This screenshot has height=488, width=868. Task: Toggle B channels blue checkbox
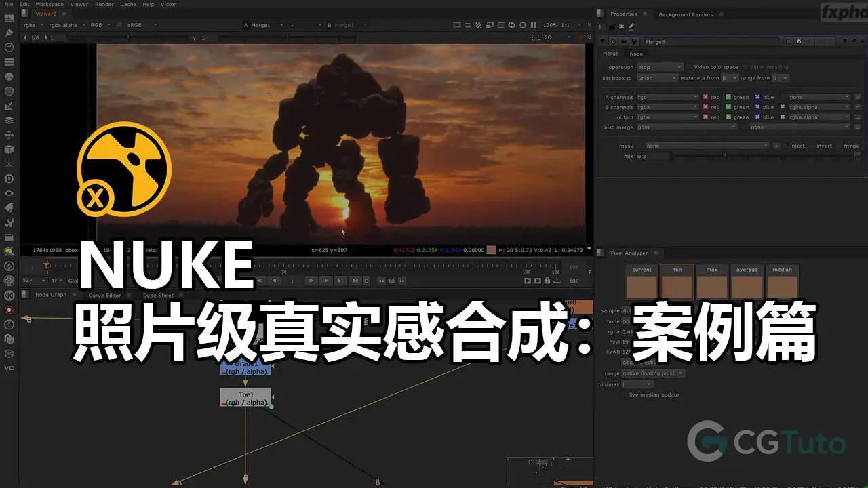757,107
